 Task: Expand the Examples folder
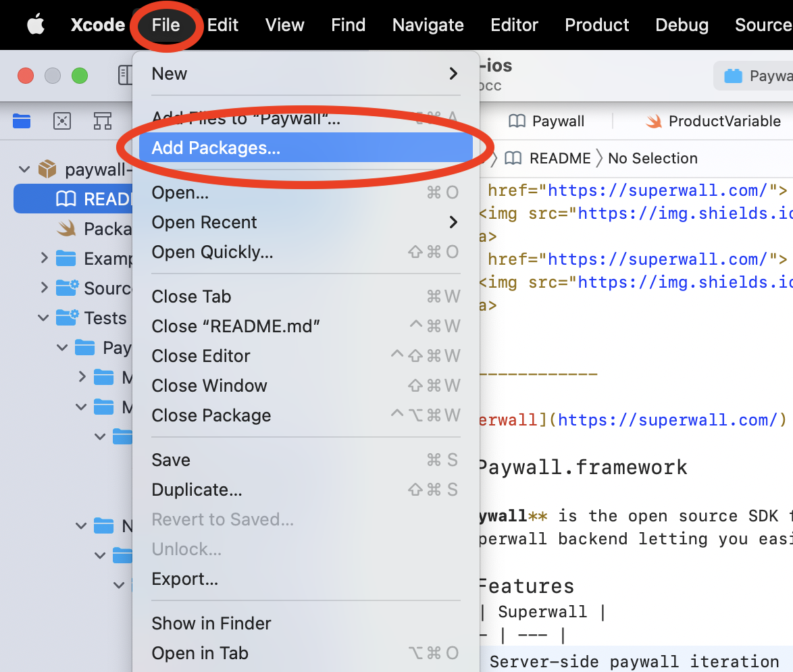44,258
